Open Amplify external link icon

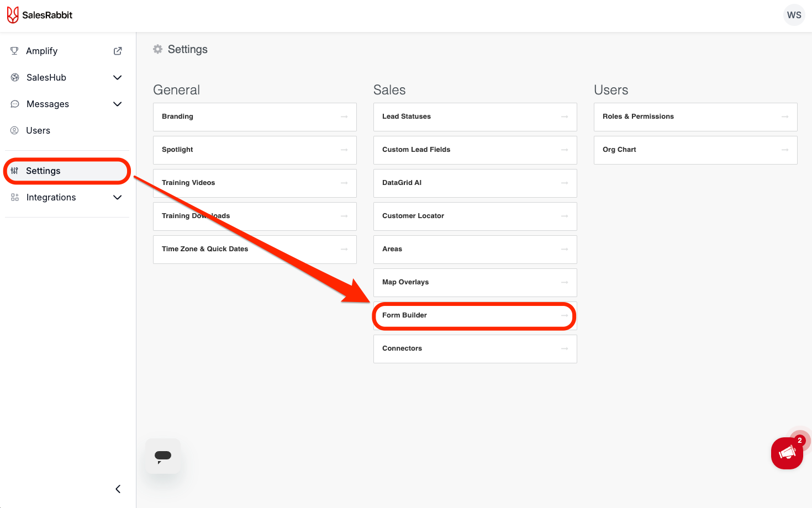pos(118,51)
